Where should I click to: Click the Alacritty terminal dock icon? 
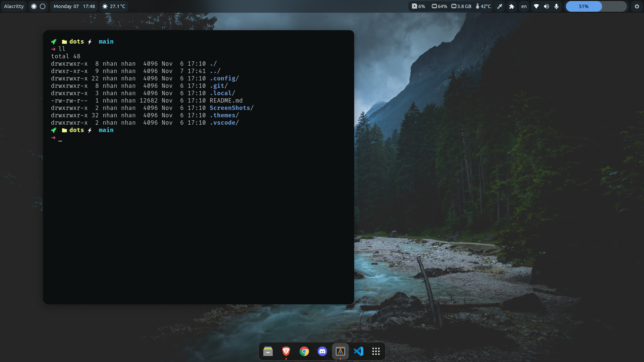(x=340, y=351)
